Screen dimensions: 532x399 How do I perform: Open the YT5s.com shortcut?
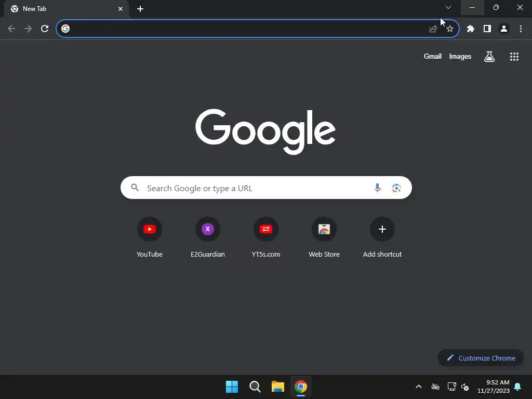266,237
